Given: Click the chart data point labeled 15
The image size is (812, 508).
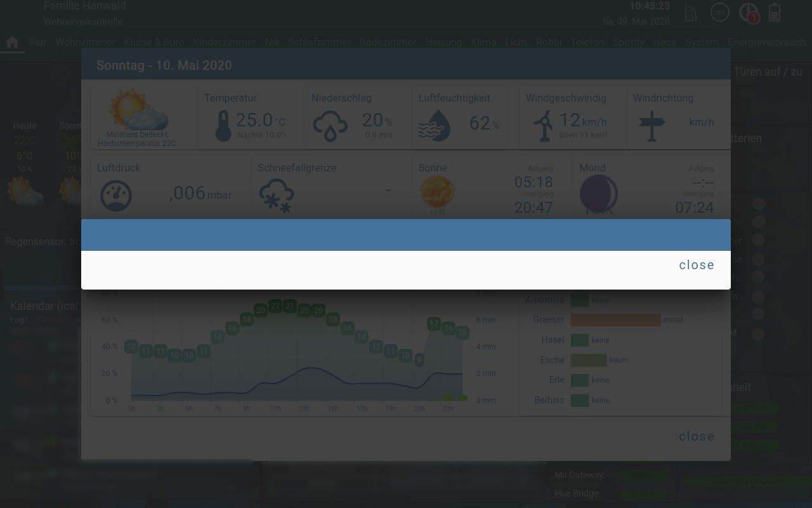Looking at the screenshot, I should tap(462, 332).
